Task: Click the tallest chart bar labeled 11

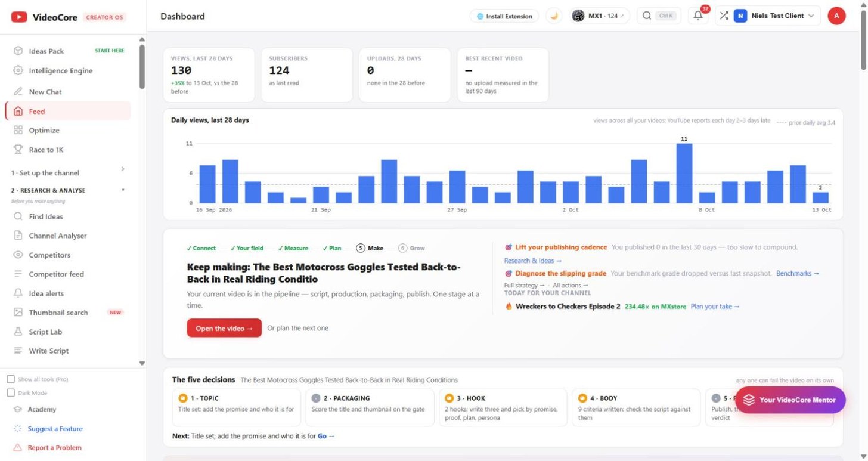Action: [x=684, y=173]
